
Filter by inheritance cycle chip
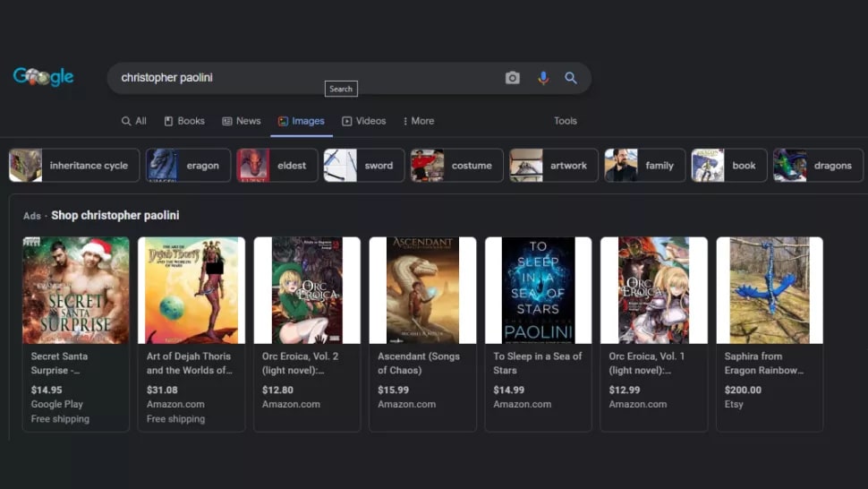pos(74,165)
